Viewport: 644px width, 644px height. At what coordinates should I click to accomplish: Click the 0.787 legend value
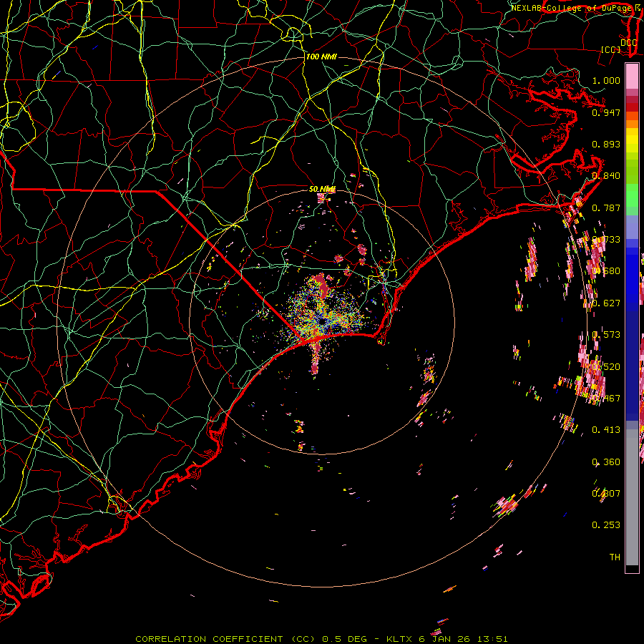tap(606, 208)
